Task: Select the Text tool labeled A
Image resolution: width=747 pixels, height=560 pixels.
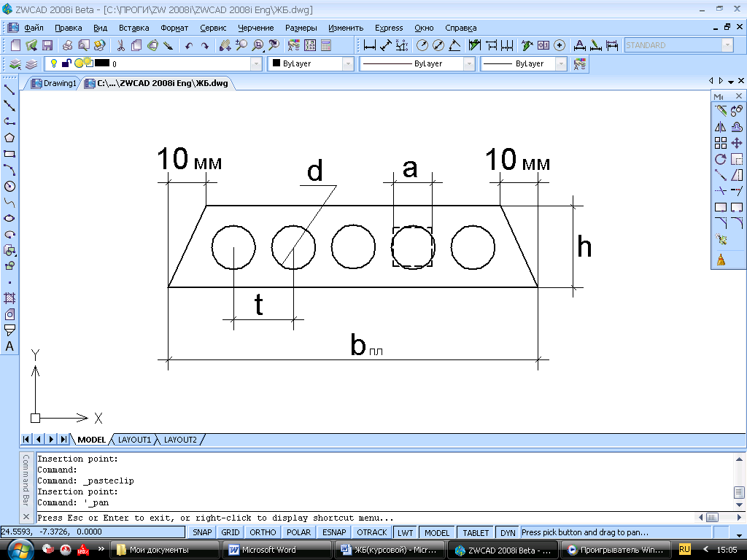Action: [x=9, y=346]
